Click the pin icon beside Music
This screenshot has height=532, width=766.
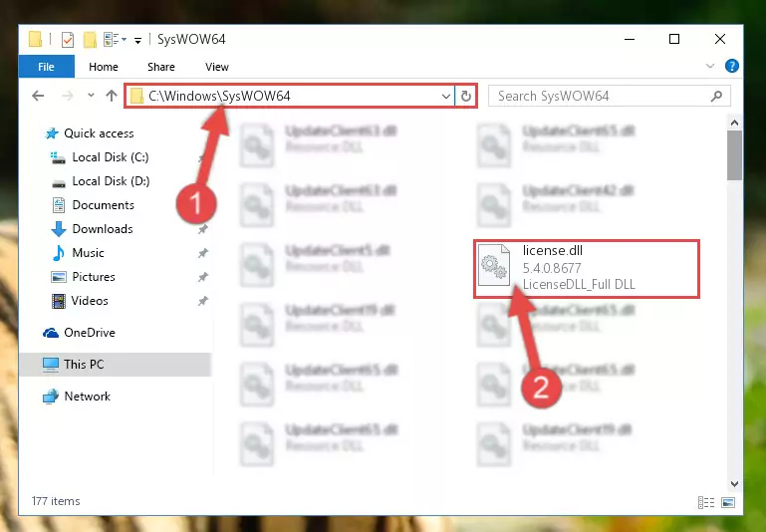click(x=203, y=253)
